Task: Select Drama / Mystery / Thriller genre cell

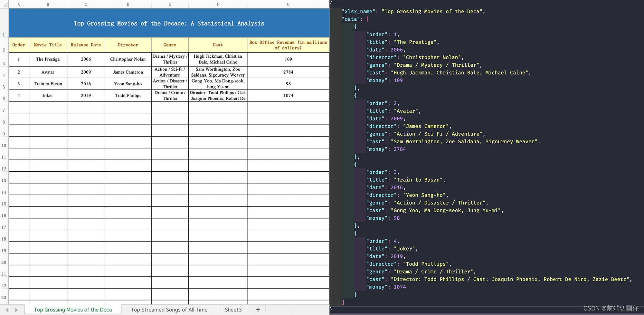Action: (x=170, y=59)
